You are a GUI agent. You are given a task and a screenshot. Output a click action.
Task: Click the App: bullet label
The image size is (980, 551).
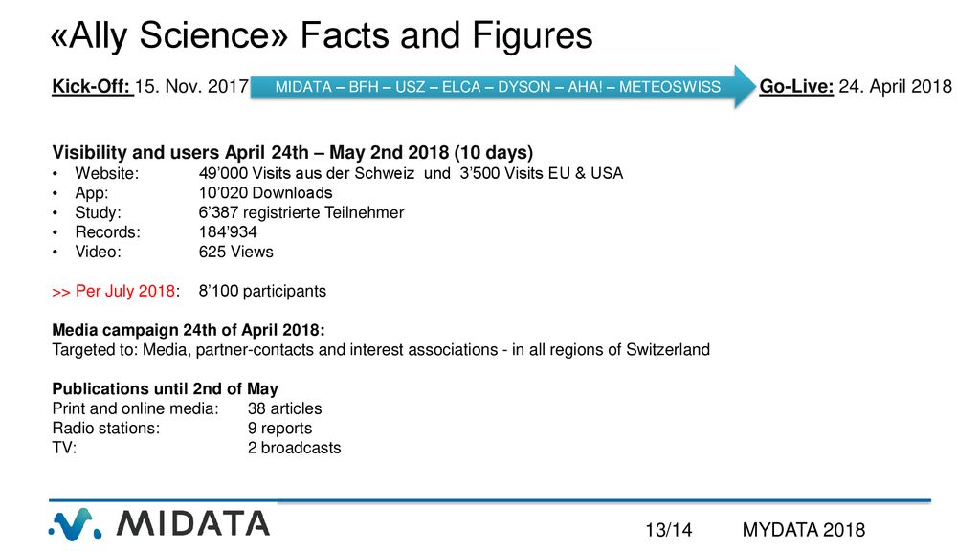(x=91, y=193)
